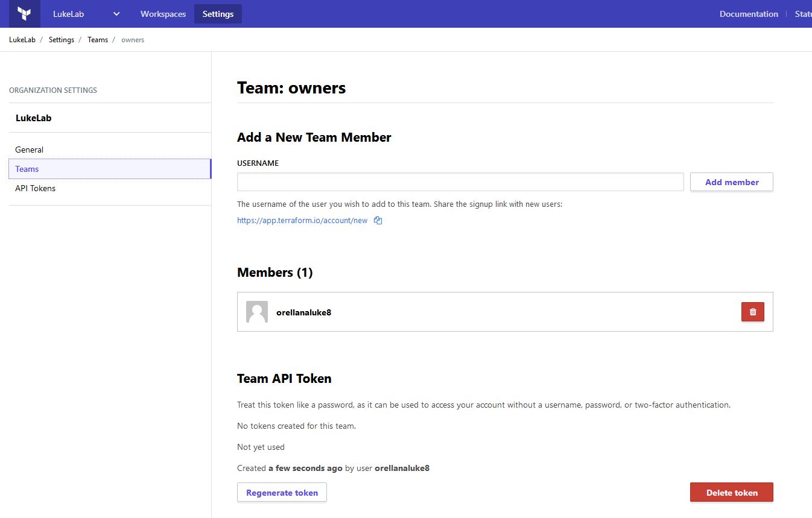This screenshot has width=812, height=518.
Task: Copy the signup link via clipboard icon
Action: [x=378, y=221]
